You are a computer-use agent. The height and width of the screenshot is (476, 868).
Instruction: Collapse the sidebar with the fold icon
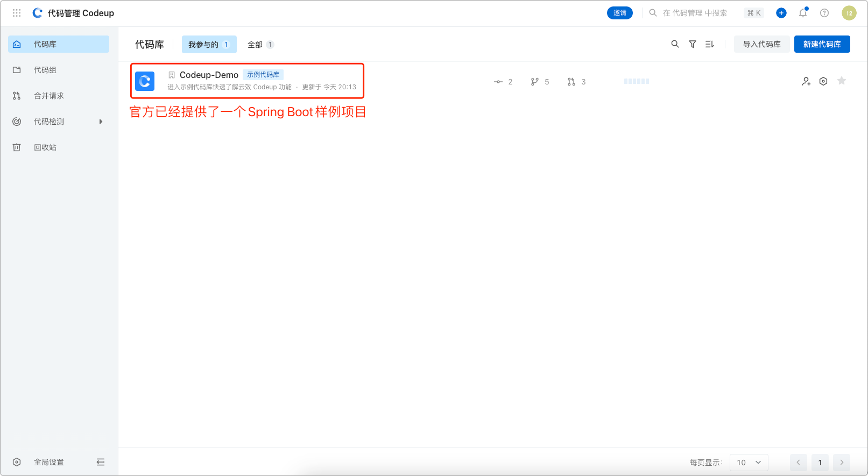point(101,462)
